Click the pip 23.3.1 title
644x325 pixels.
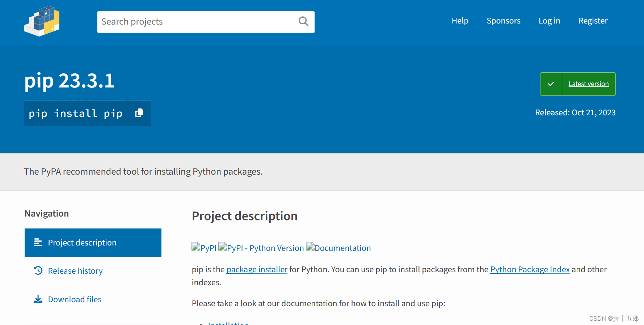69,81
